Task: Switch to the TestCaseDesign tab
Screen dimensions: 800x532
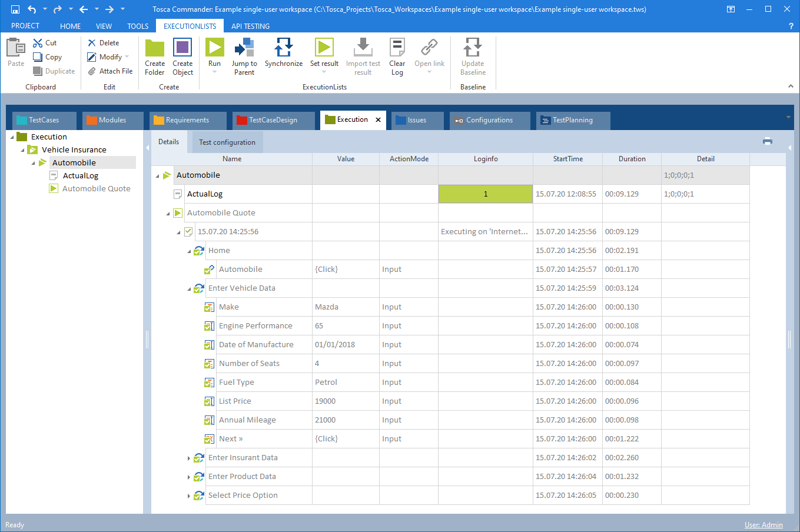Action: point(273,120)
